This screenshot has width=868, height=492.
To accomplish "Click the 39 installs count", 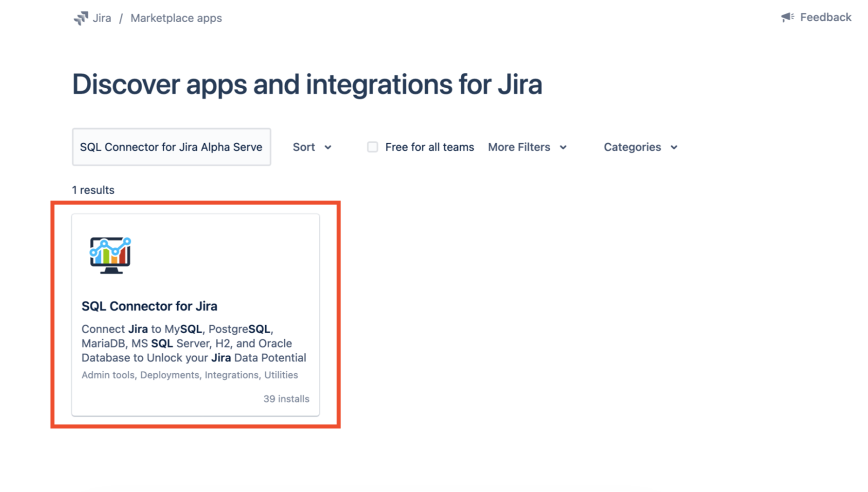I will (286, 398).
